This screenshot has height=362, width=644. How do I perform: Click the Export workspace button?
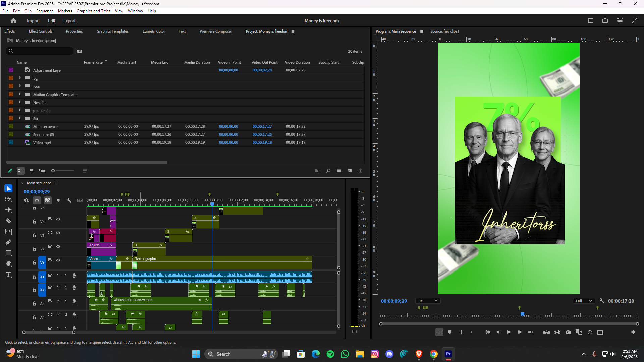(69, 21)
